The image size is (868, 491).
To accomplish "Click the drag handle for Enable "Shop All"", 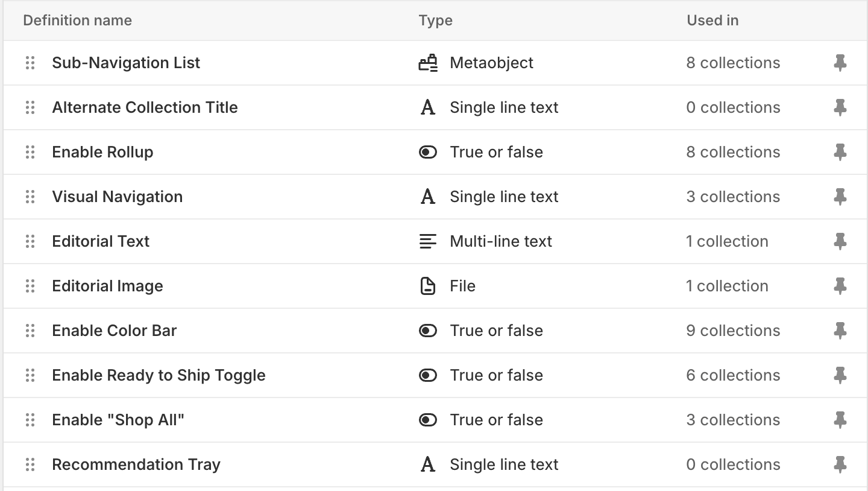I will [30, 420].
